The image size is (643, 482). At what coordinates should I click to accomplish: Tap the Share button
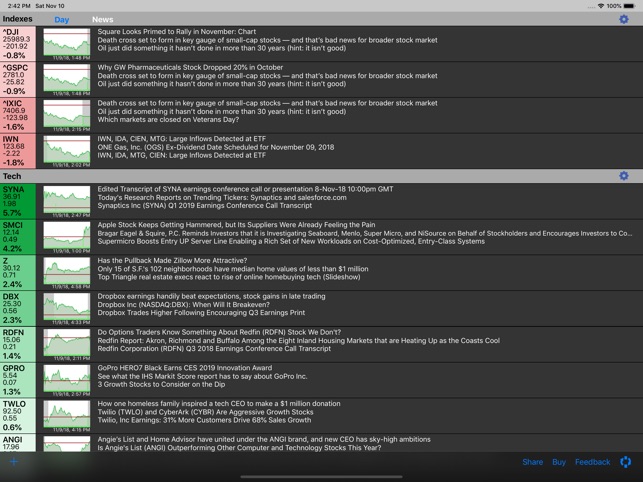coord(532,462)
